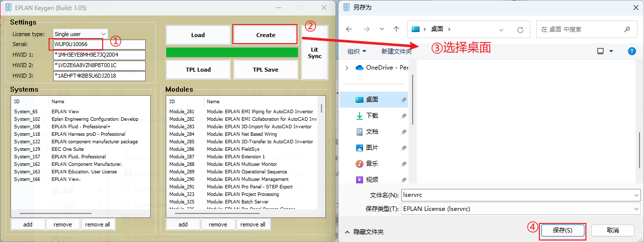This screenshot has width=644, height=242.
Task: Click Forward arrow in Save As dialog
Action: pyautogui.click(x=366, y=30)
